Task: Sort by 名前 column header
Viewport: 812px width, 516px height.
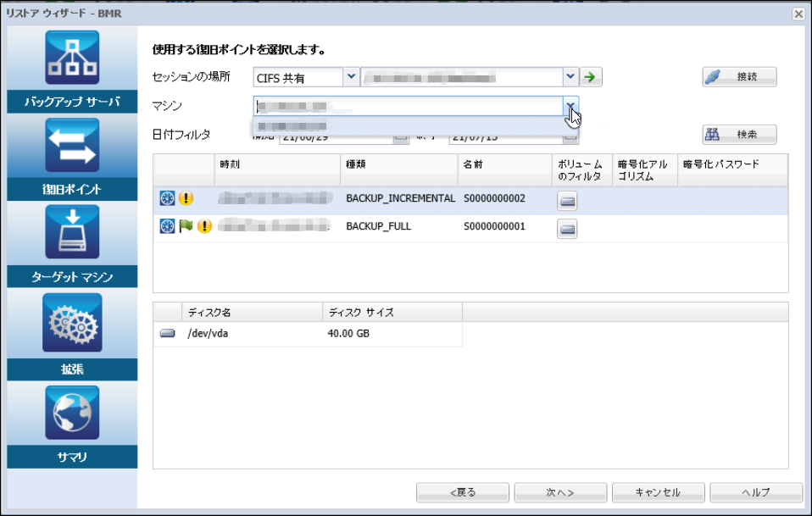Action: (x=505, y=169)
